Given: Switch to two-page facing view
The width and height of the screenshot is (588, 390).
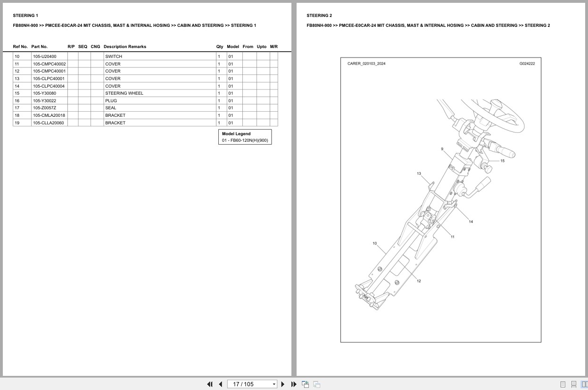Looking at the screenshot, I should click(585, 384).
